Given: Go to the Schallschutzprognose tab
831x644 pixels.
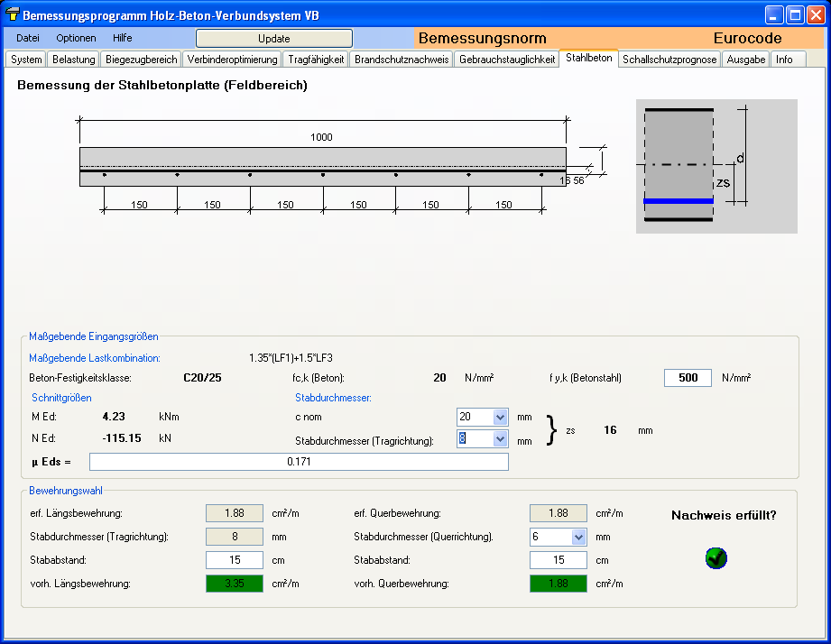Looking at the screenshot, I should pos(669,60).
